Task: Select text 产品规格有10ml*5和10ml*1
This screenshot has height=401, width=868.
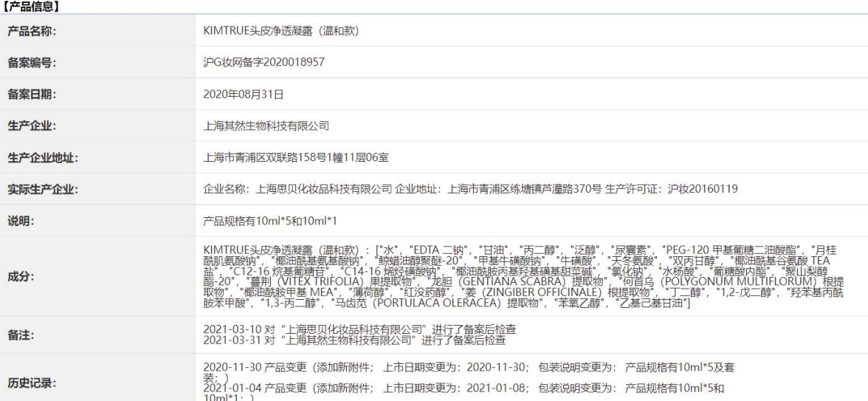Action: click(269, 221)
